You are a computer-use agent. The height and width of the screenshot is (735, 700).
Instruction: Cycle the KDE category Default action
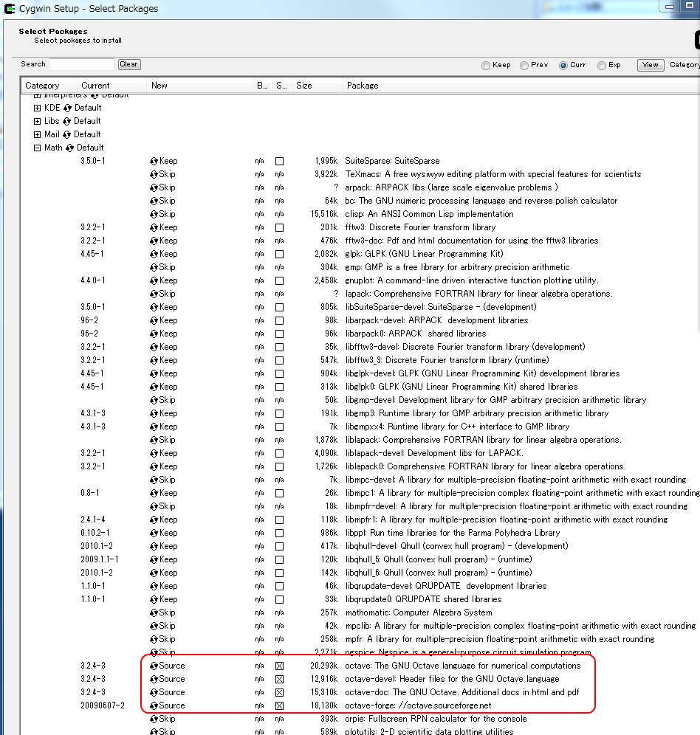pyautogui.click(x=67, y=108)
